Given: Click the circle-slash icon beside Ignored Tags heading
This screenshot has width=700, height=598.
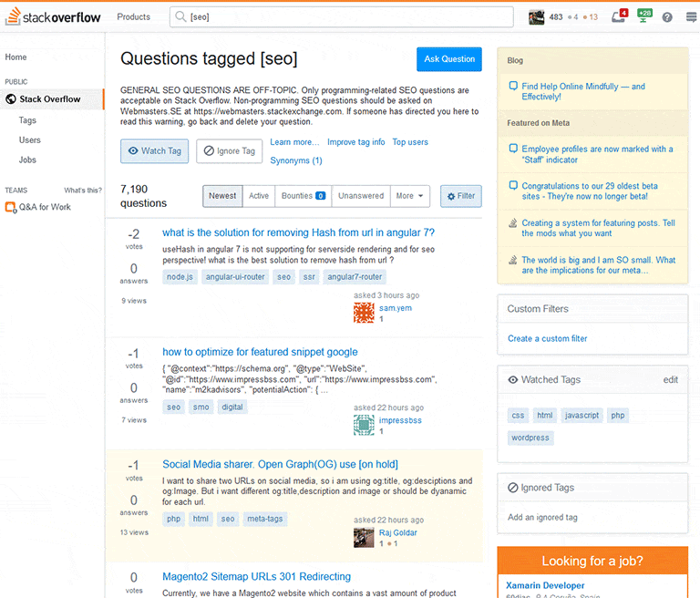Looking at the screenshot, I should coord(513,488).
